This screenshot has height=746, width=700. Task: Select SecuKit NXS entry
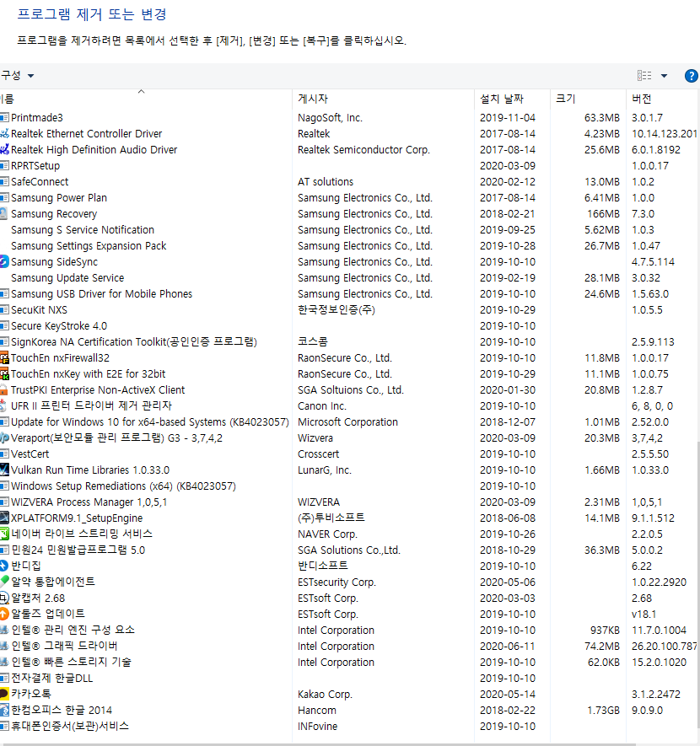pos(39,309)
